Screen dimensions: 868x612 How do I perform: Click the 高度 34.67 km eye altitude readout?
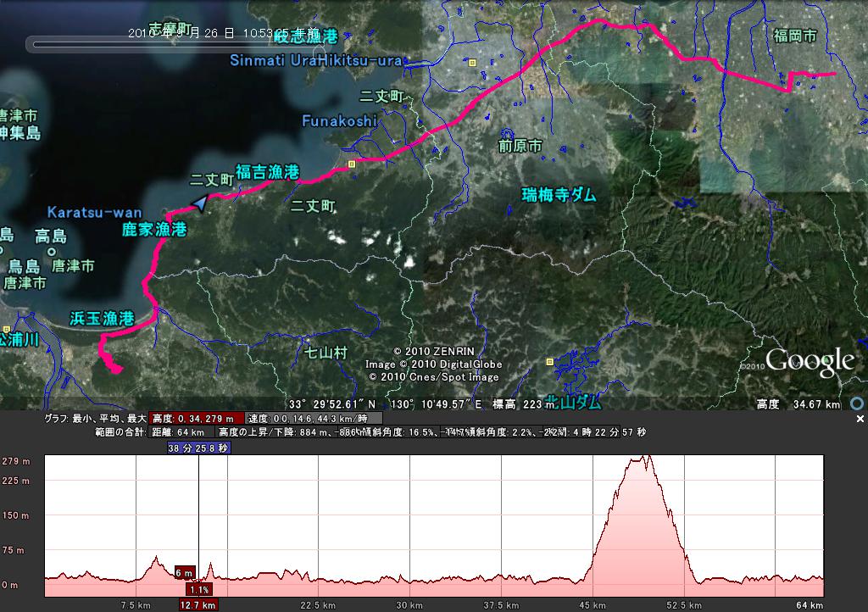[x=798, y=404]
